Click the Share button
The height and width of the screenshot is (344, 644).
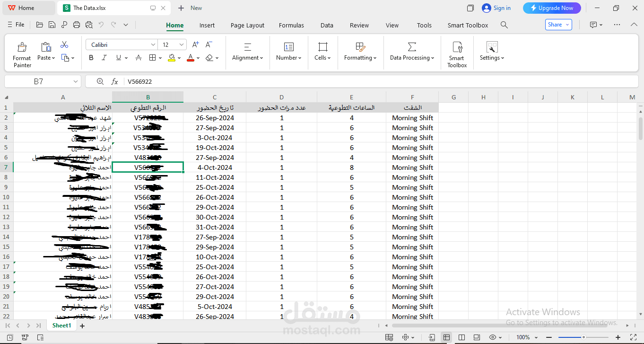[558, 25]
